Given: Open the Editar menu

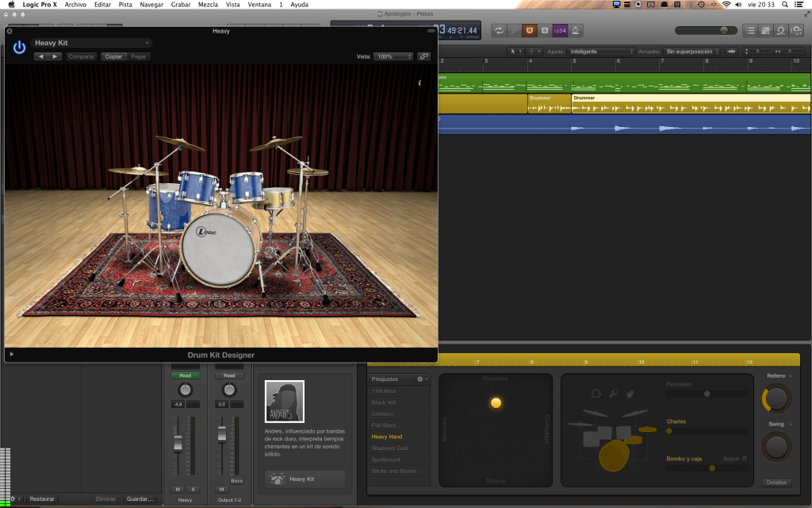Looking at the screenshot, I should (102, 5).
